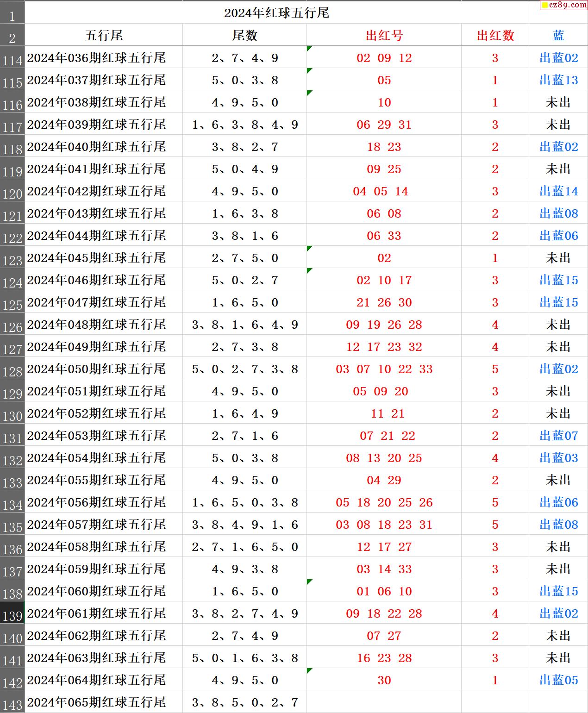Click 出蓝14 cell in 042期 row
This screenshot has width=588, height=713.
coord(558,191)
